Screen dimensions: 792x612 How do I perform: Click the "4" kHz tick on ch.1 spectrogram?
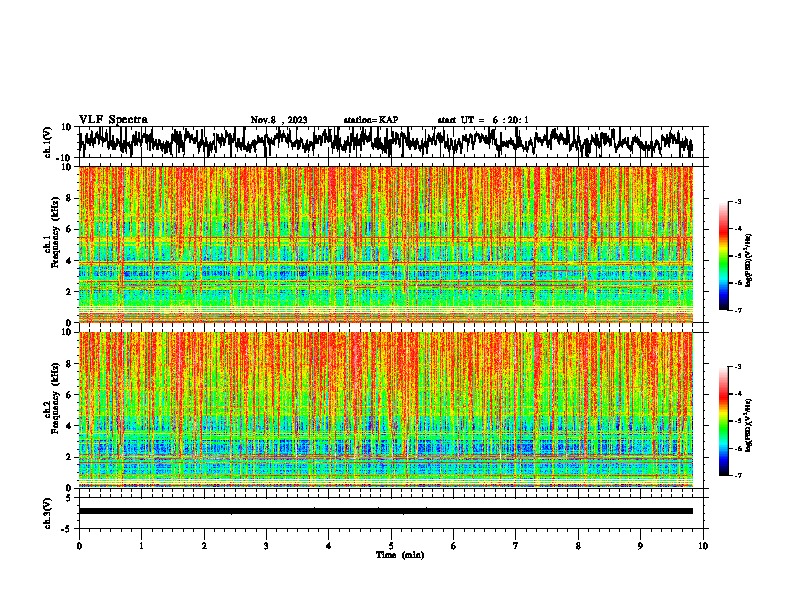click(70, 261)
